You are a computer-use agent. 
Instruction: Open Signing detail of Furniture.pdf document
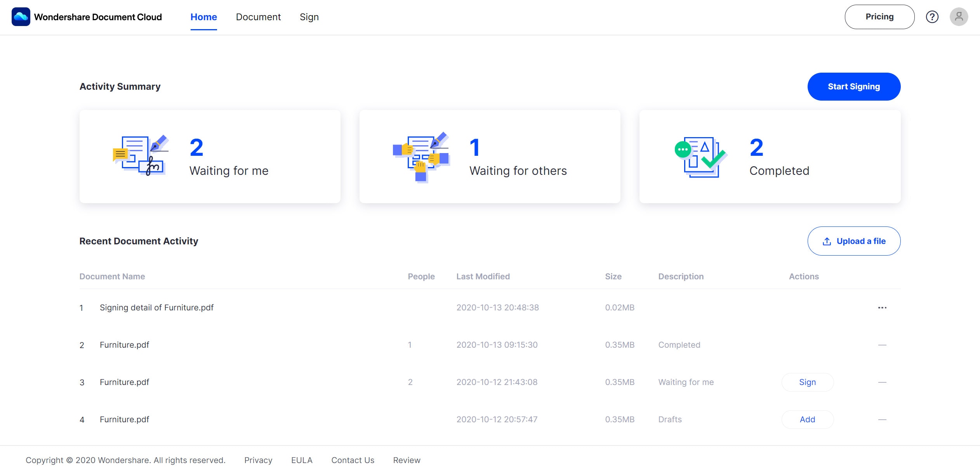coord(156,308)
